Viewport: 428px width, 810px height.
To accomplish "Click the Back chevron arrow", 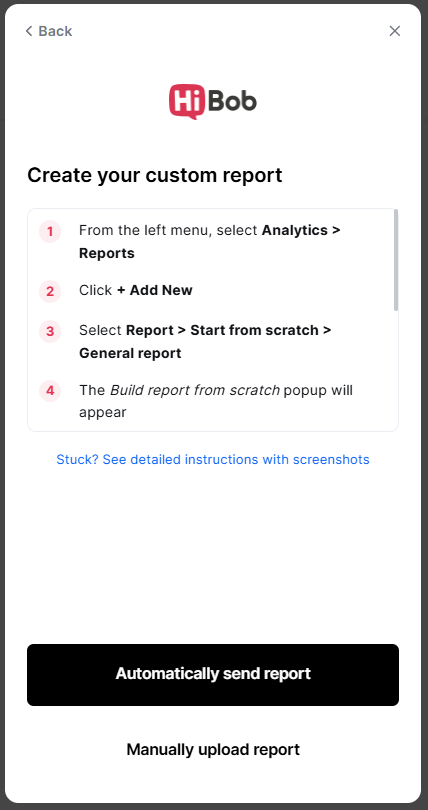I will coord(29,31).
